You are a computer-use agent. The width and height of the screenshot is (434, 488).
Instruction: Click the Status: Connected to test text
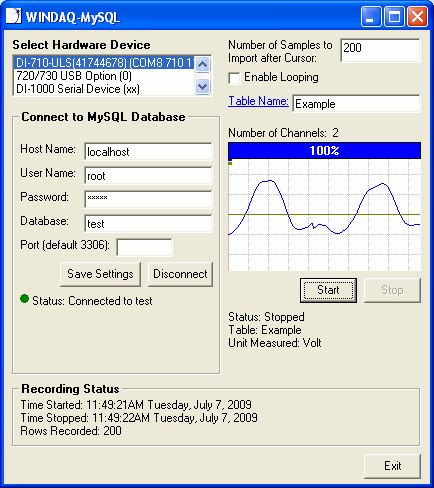(92, 301)
